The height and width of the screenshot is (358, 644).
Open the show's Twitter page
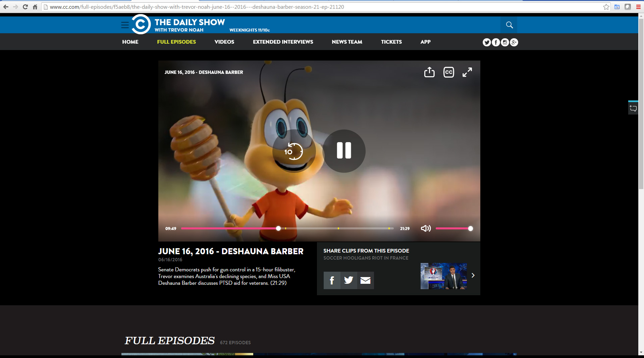487,42
